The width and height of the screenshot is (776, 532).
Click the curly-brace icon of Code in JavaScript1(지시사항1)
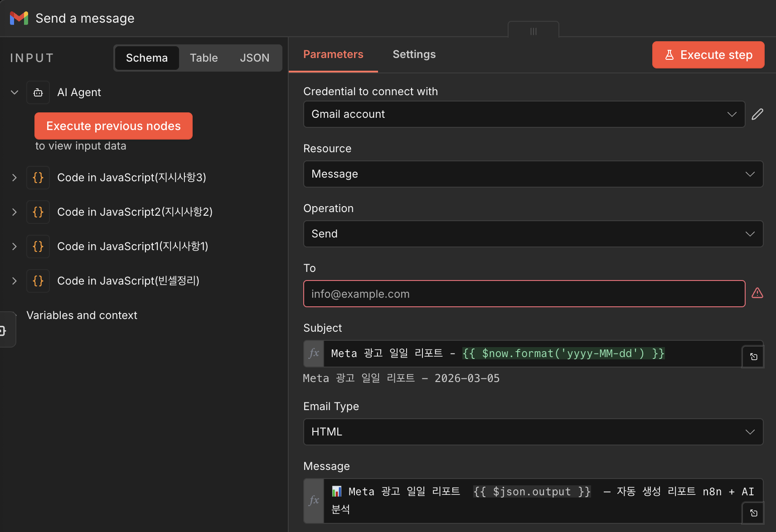coord(38,247)
